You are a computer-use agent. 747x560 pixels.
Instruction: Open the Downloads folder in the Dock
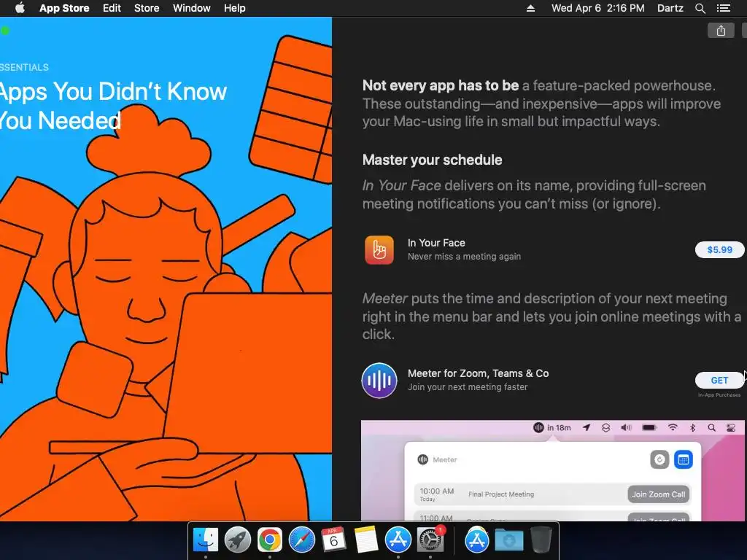(x=508, y=540)
